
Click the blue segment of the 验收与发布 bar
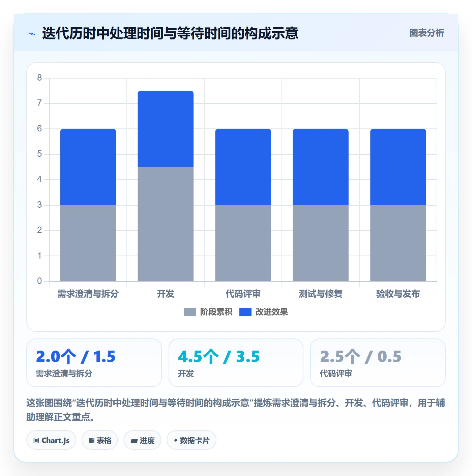click(398, 167)
